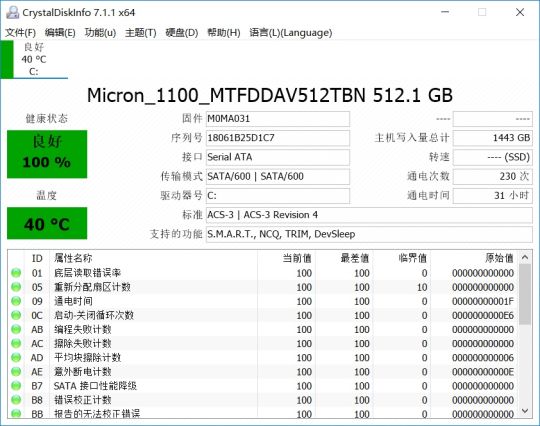The width and height of the screenshot is (540, 426).
Task: Click the green status icon for row B8
Action: click(16, 400)
